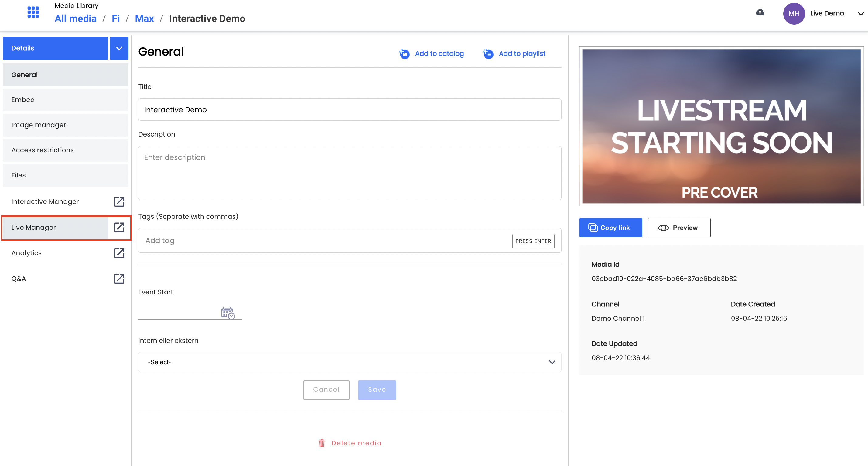The width and height of the screenshot is (868, 466).
Task: Click the Date Updated value 08-04-22 10:36:44
Action: tap(621, 358)
